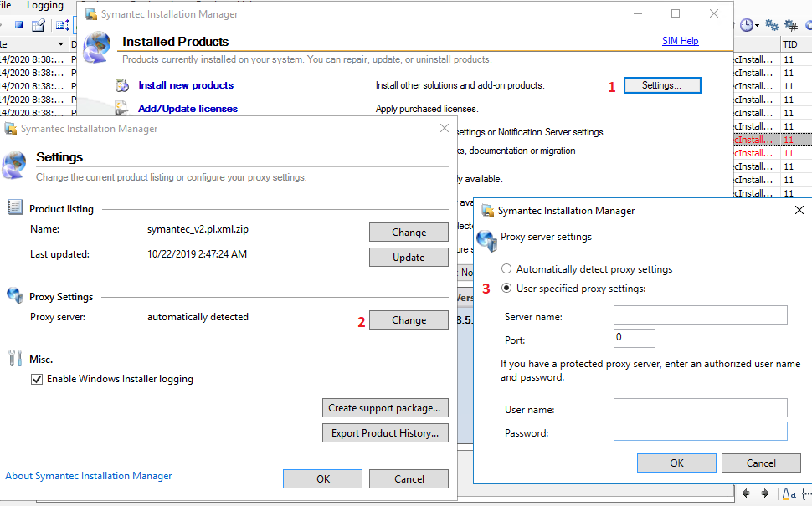Click Change button for Proxy server
The image size is (812, 506).
click(409, 320)
